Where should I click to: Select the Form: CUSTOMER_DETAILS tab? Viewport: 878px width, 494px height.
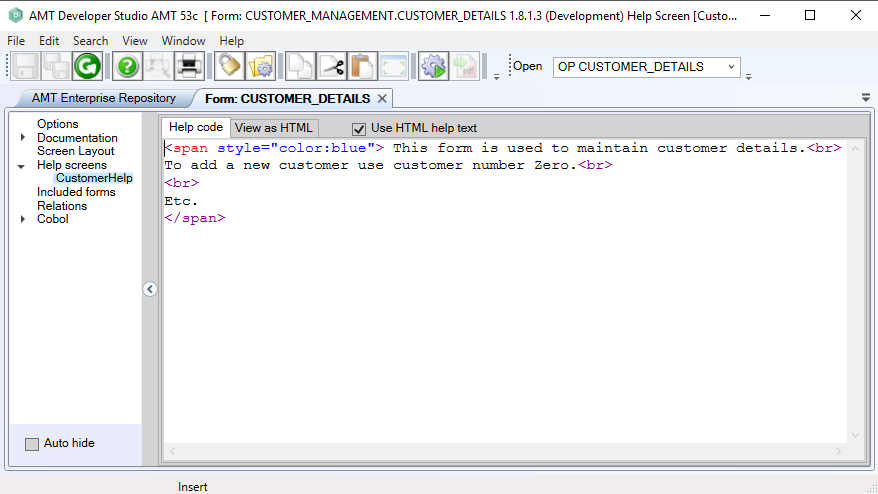point(287,99)
